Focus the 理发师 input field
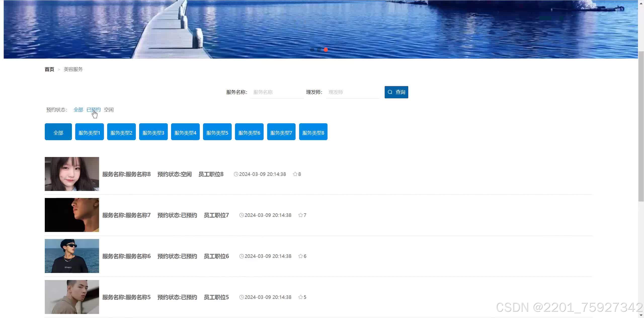The image size is (644, 318). pos(353,92)
